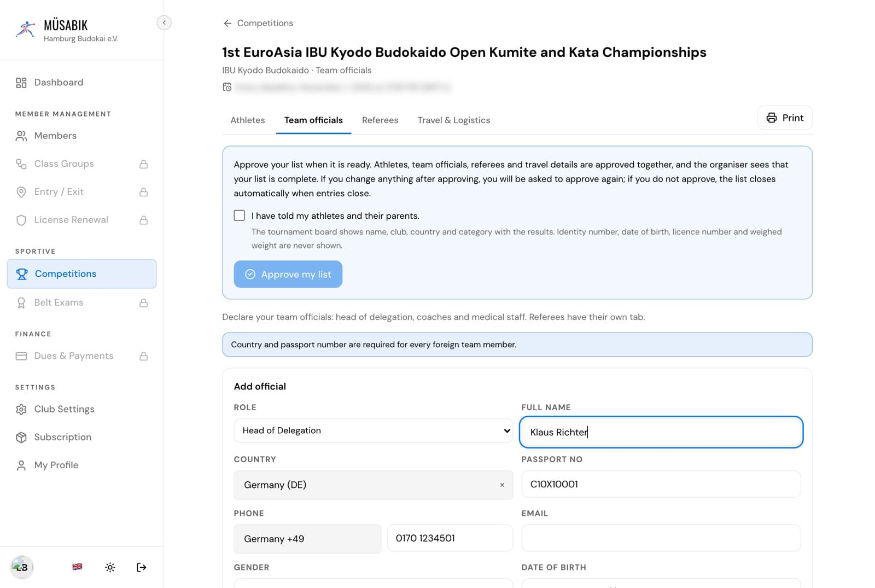
Task: Click the empty Email input field
Action: pyautogui.click(x=661, y=538)
